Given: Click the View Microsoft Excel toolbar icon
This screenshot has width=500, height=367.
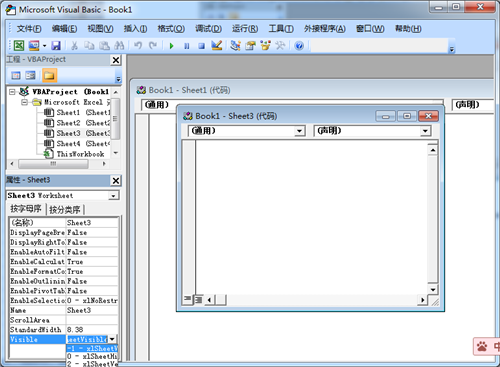Looking at the screenshot, I should point(19,45).
